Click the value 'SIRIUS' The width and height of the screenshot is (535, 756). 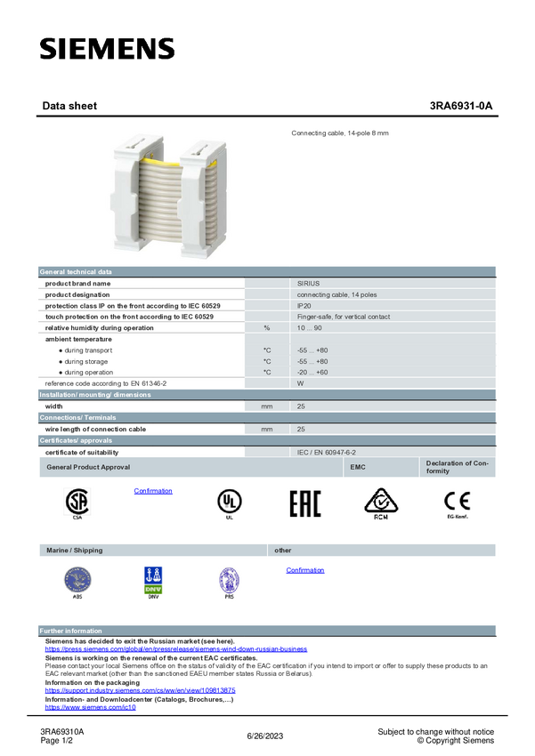point(308,284)
